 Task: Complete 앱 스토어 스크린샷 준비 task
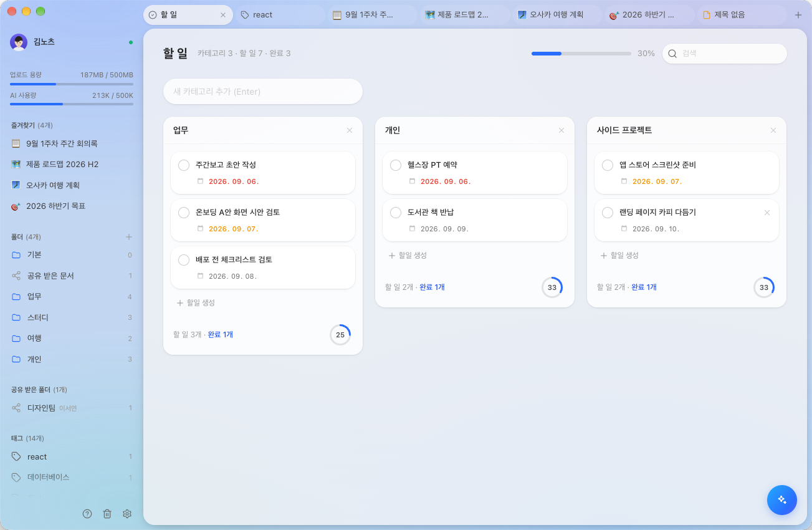point(608,165)
